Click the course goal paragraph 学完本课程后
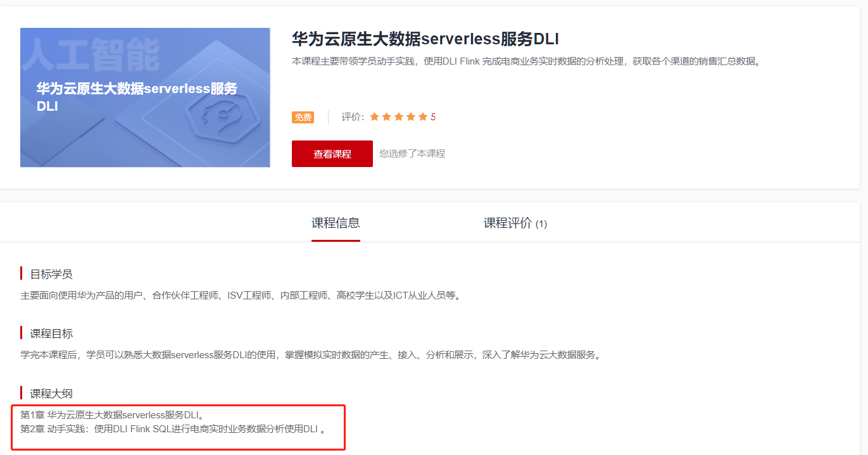 pos(311,355)
